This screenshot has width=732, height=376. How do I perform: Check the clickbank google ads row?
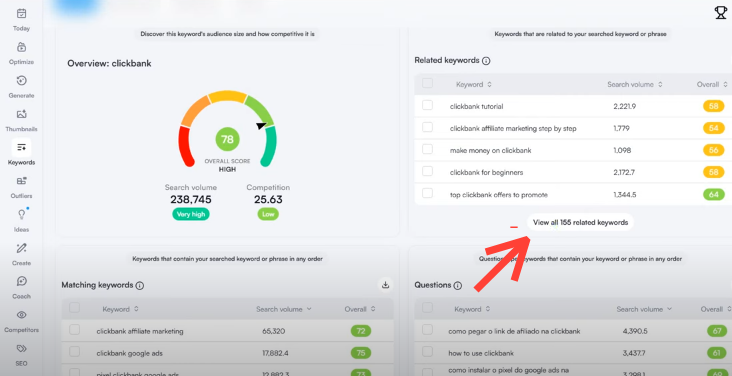pyautogui.click(x=75, y=352)
